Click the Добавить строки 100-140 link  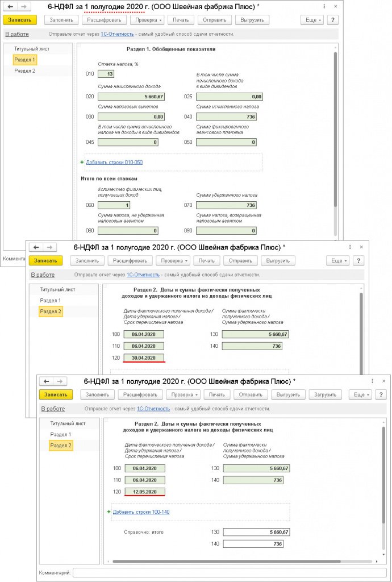click(141, 512)
